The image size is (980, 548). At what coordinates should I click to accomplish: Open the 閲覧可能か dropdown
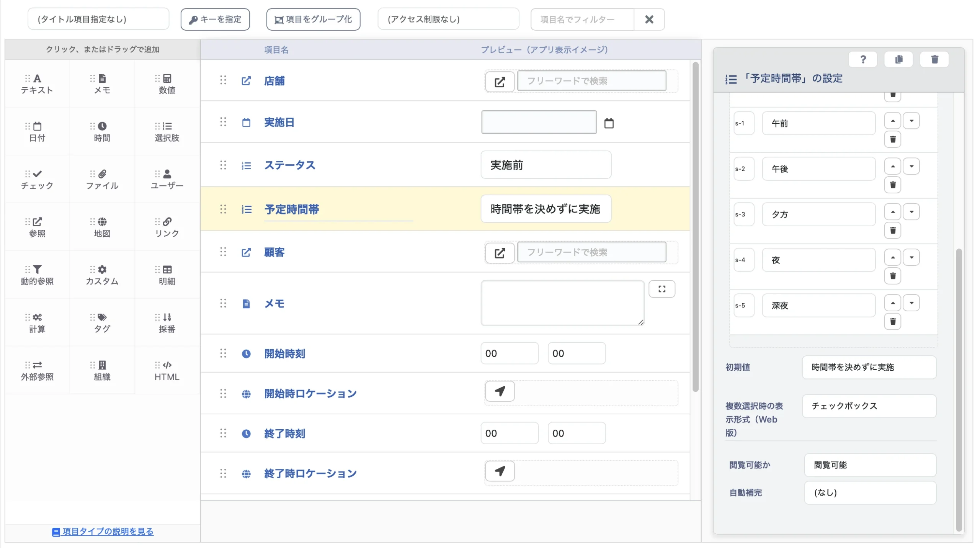(870, 465)
